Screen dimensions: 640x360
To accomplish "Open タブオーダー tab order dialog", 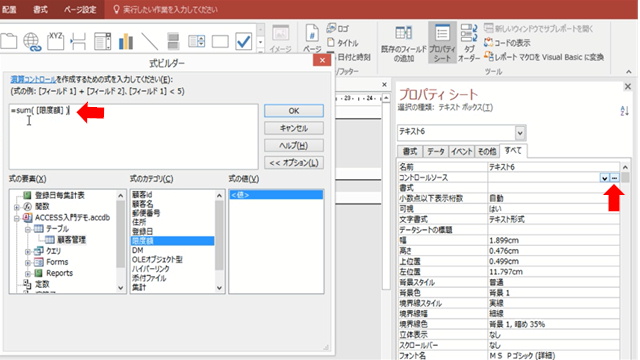I will 469,42.
